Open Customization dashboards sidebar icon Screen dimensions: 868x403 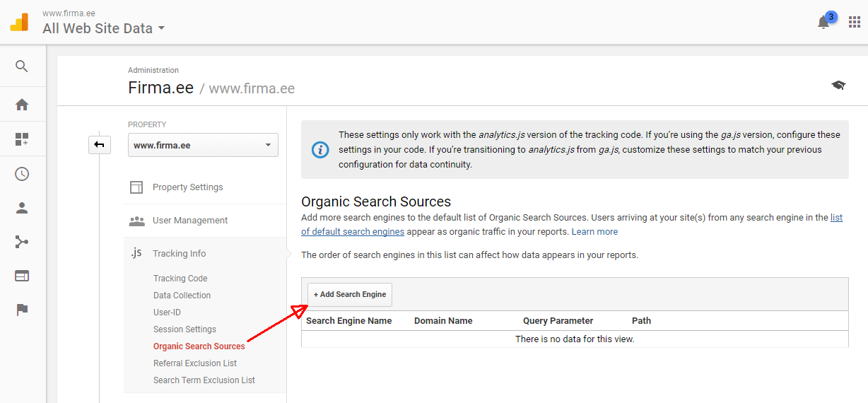point(22,139)
